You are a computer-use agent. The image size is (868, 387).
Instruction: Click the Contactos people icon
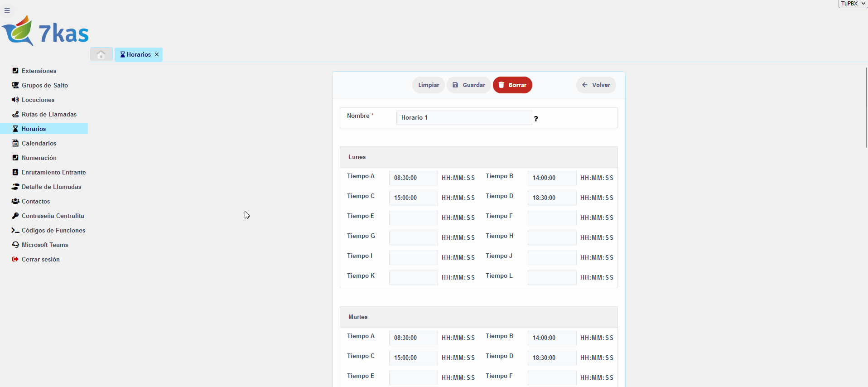pos(15,201)
